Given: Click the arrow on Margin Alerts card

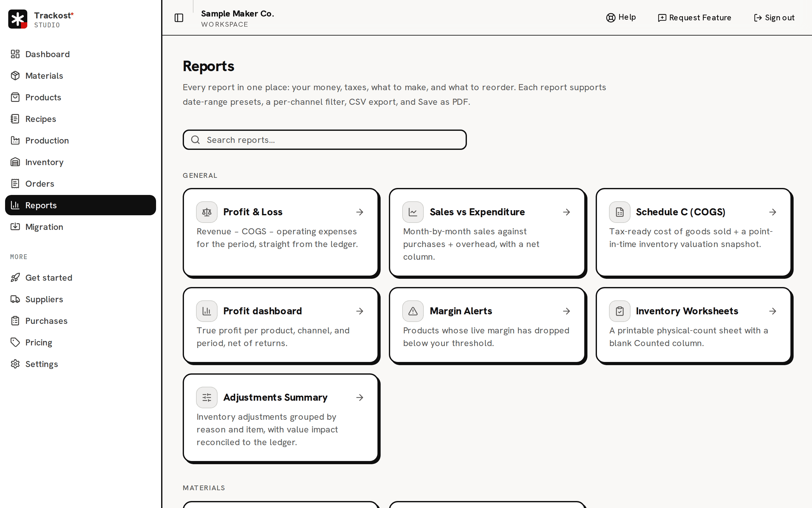Looking at the screenshot, I should tap(566, 311).
